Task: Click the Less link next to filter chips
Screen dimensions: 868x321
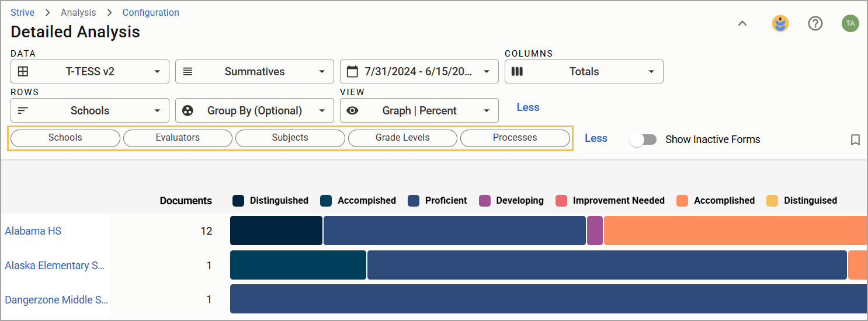Action: [x=596, y=138]
